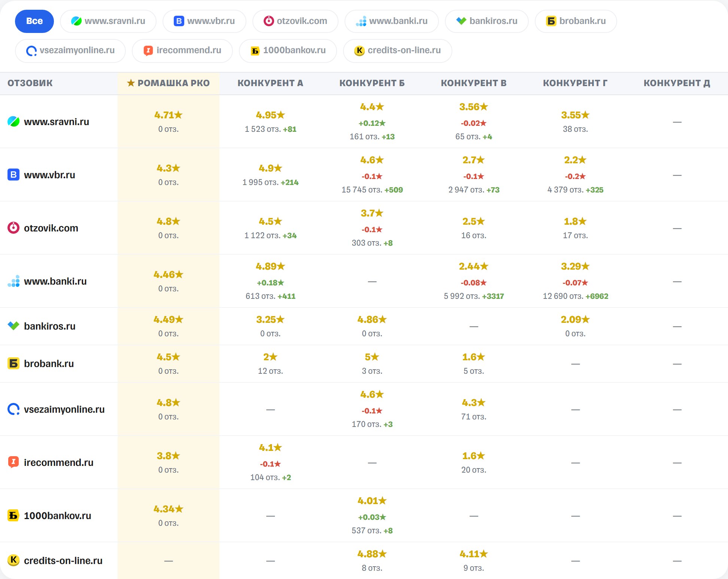Click the +0.03★ rating change
The height and width of the screenshot is (579, 728).
point(372,517)
